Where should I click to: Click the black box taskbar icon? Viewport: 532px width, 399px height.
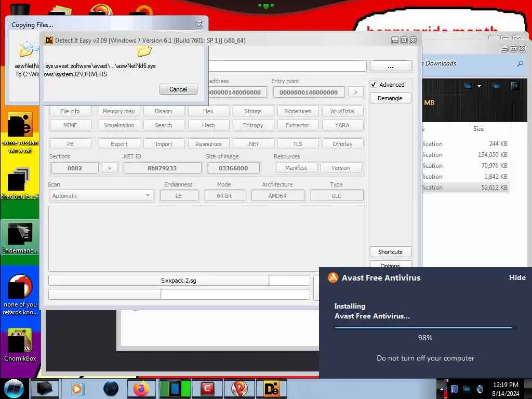click(x=45, y=389)
